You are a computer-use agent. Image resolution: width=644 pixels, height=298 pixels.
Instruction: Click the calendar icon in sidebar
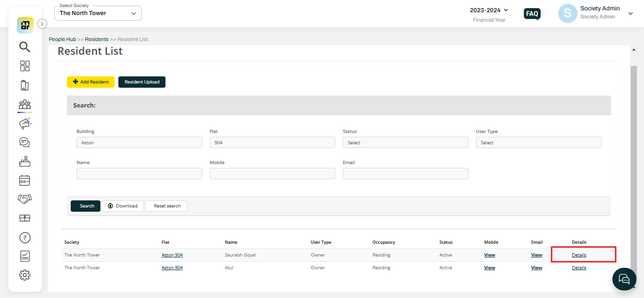(25, 180)
